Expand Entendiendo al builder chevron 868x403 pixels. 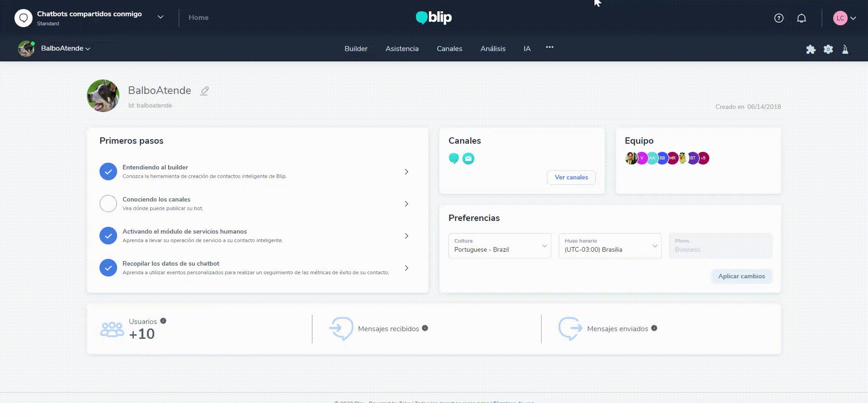[x=406, y=172]
